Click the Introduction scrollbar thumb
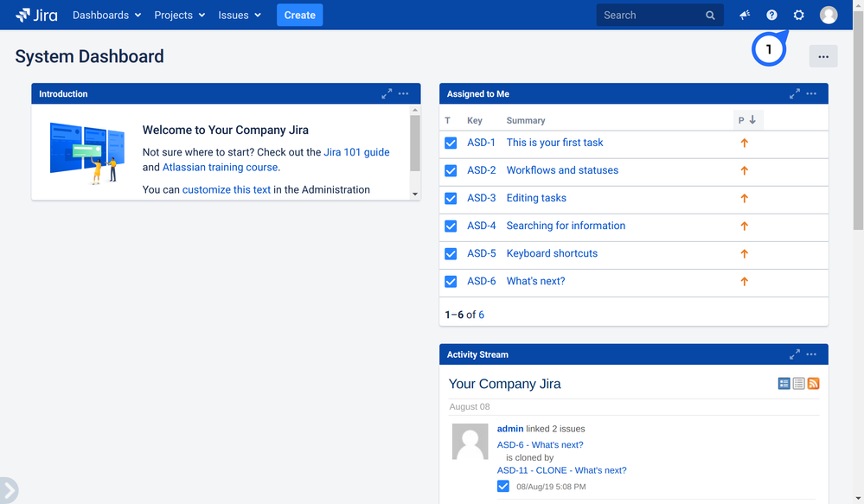Screen dimensions: 864x504 tap(415, 144)
